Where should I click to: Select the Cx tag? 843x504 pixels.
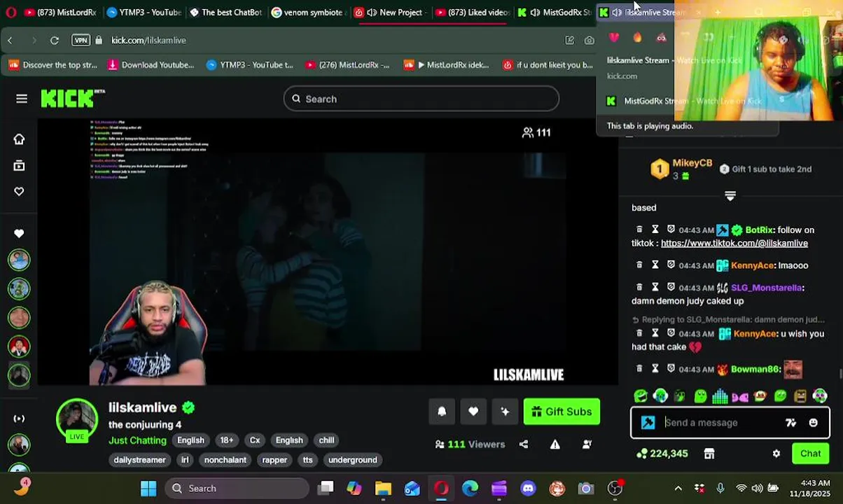click(255, 440)
